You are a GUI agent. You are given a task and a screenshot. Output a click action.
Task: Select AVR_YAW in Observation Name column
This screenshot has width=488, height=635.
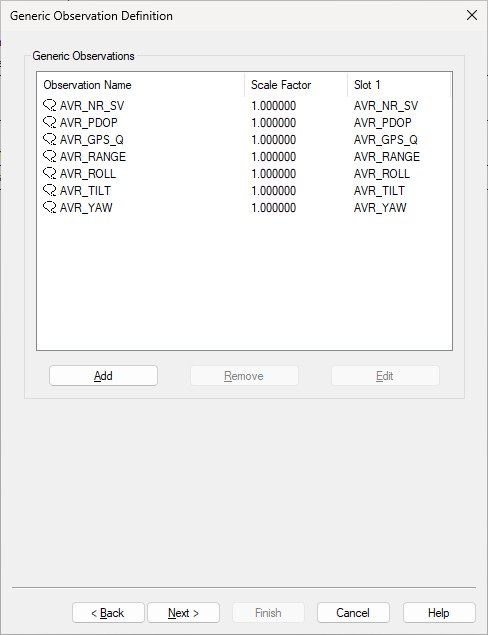click(86, 208)
